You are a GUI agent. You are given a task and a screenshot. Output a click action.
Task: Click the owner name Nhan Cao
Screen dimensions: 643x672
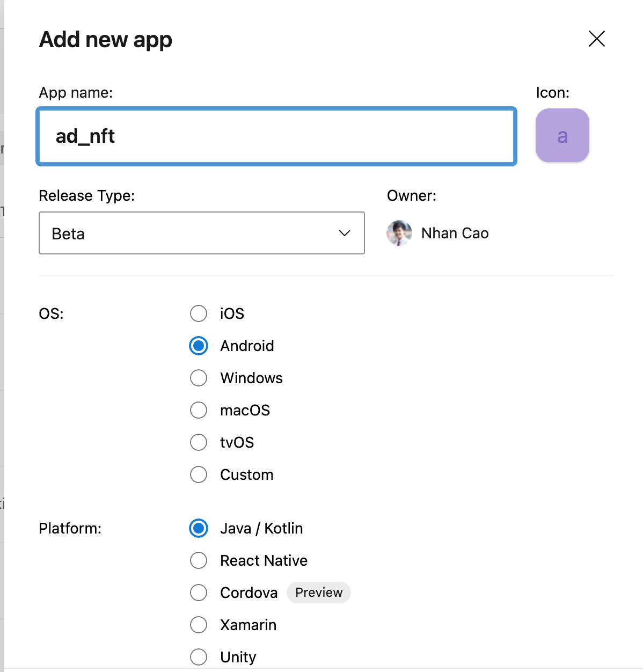coord(455,233)
